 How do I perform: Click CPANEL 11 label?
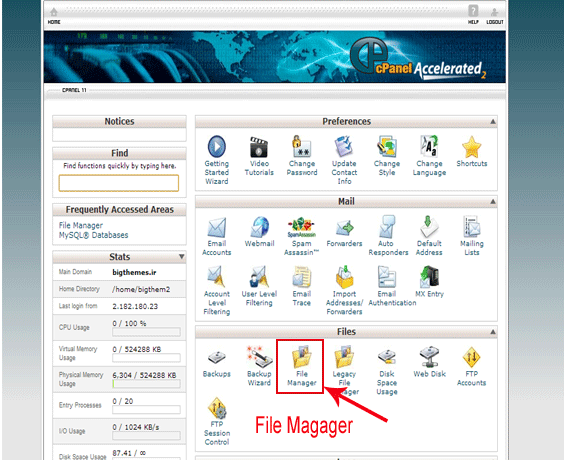pyautogui.click(x=74, y=90)
